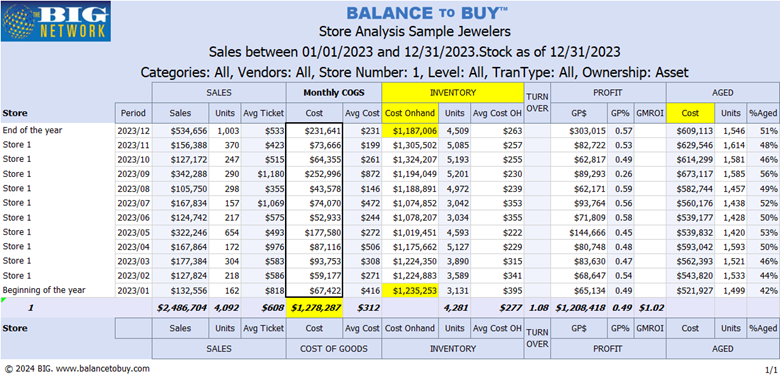This screenshot has width=780, height=377.
Task: Click the BIG Network logo
Action: pyautogui.click(x=56, y=21)
